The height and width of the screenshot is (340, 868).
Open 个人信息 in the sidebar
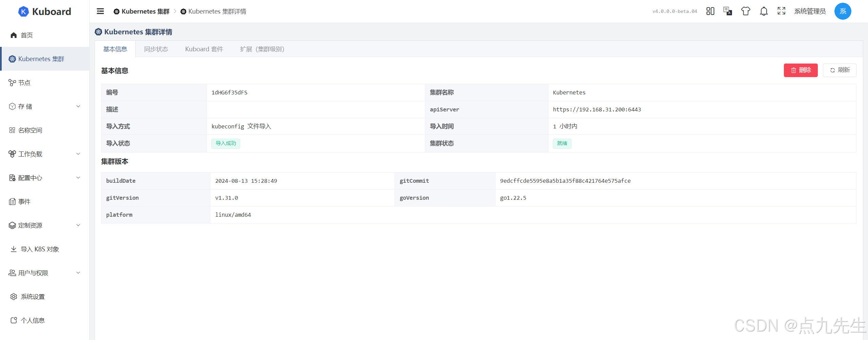(x=45, y=320)
